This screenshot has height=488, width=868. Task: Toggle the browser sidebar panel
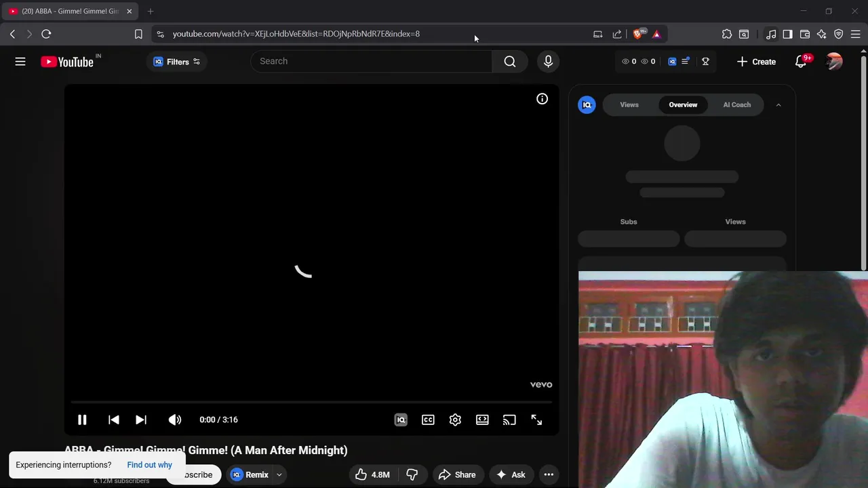787,34
